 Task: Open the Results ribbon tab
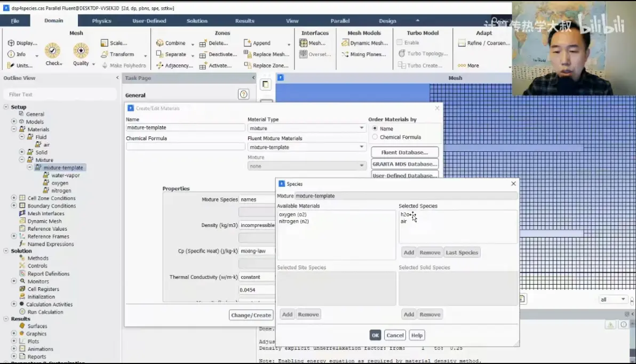[x=244, y=21]
